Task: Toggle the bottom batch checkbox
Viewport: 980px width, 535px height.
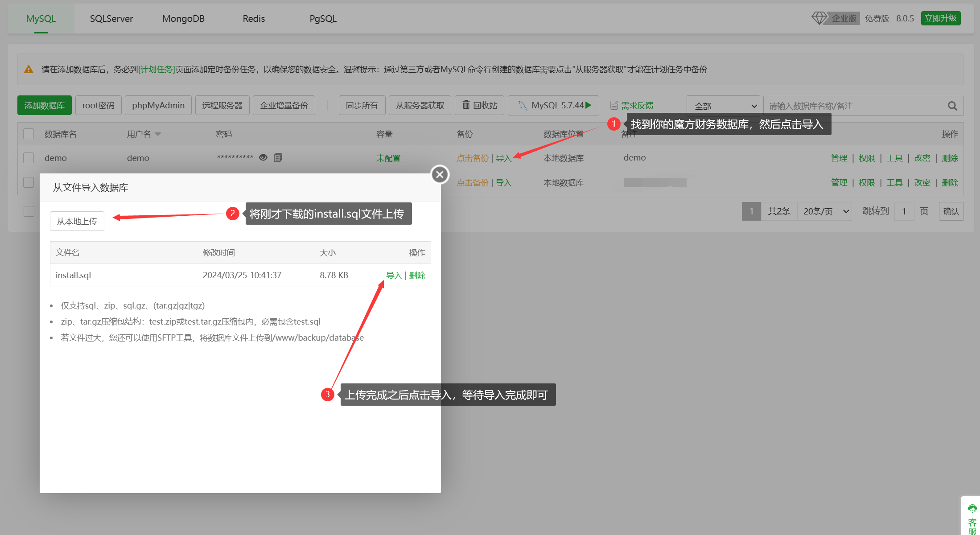Action: tap(29, 211)
